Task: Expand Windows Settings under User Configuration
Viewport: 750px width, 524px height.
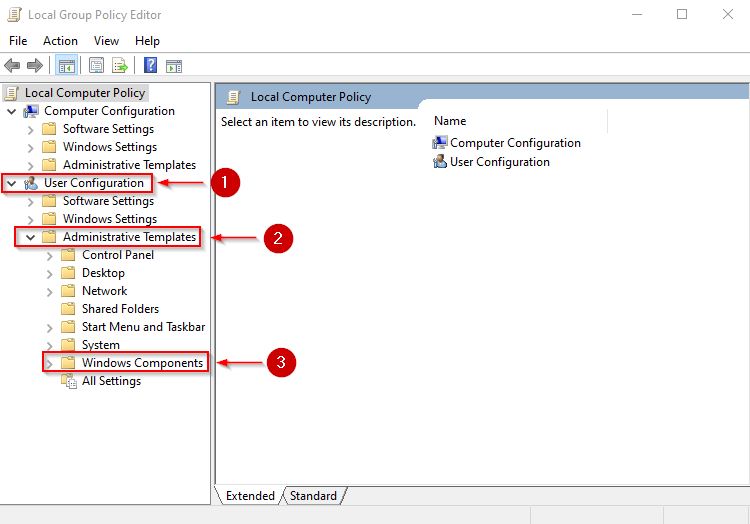Action: click(x=31, y=220)
